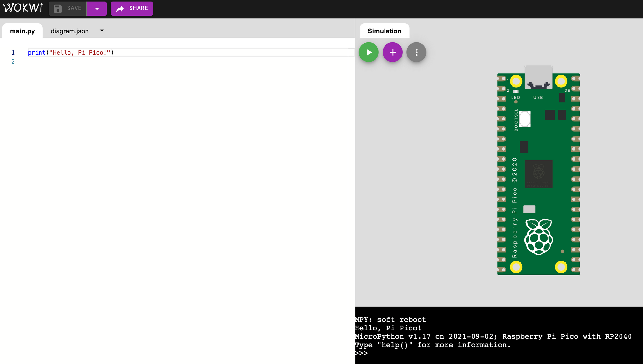Open the purple add-component icon
Screen dimensions: 643x364
coord(392,52)
